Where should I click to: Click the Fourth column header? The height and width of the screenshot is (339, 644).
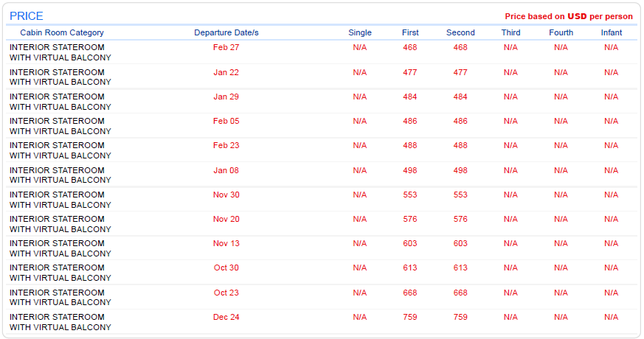pyautogui.click(x=561, y=32)
